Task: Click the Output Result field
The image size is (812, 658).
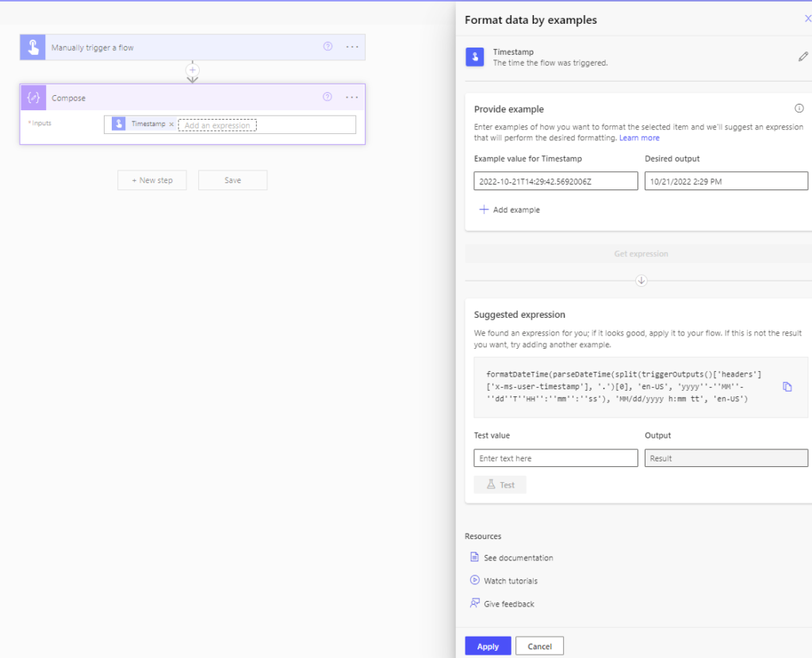Action: click(x=726, y=458)
